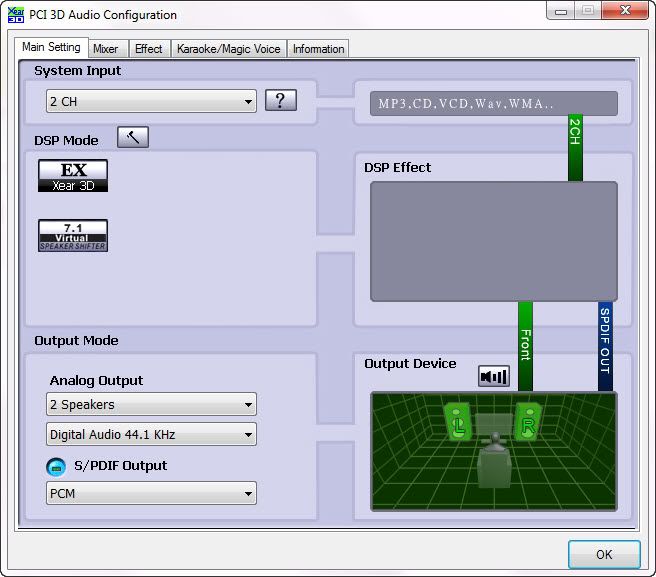This screenshot has height=577, width=656.
Task: Toggle the S/PDIF Output round icon
Action: pos(56,467)
